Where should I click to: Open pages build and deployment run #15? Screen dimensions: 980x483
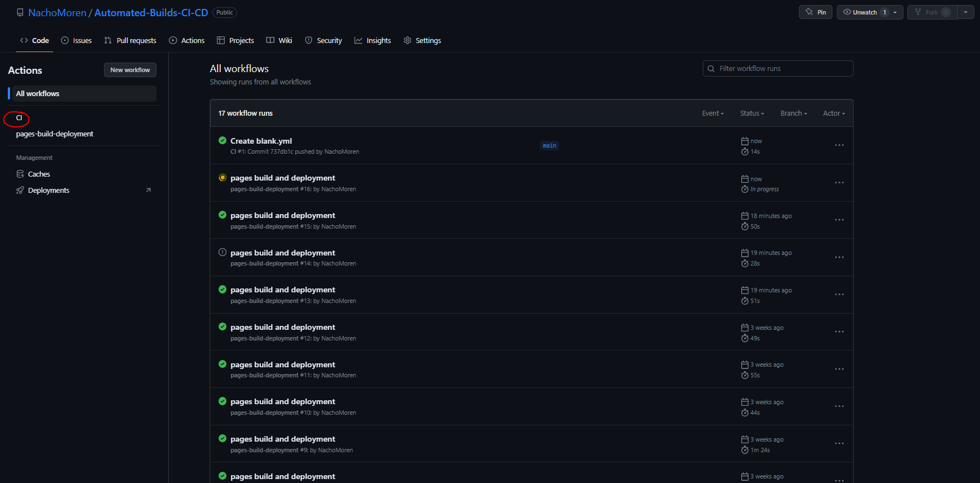(x=283, y=215)
